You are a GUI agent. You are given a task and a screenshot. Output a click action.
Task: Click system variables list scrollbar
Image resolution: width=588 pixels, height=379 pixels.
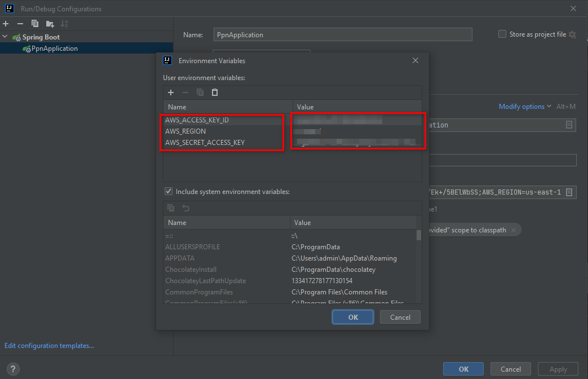pos(419,235)
